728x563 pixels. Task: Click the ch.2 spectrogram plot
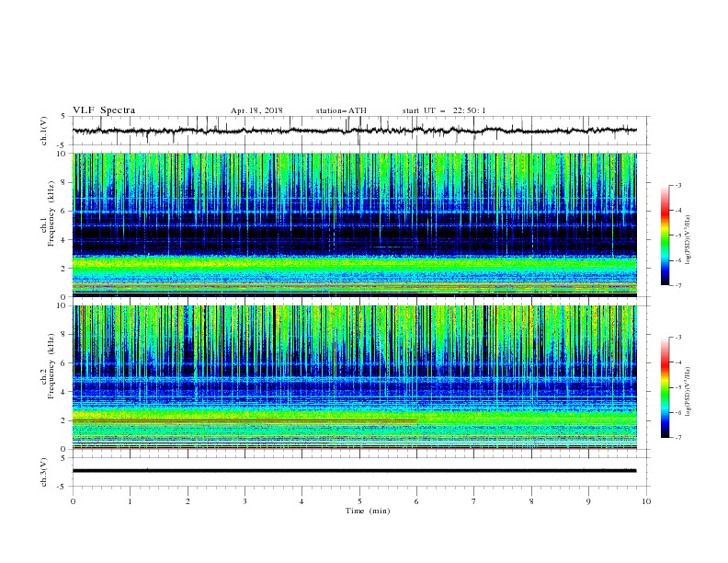pos(355,377)
